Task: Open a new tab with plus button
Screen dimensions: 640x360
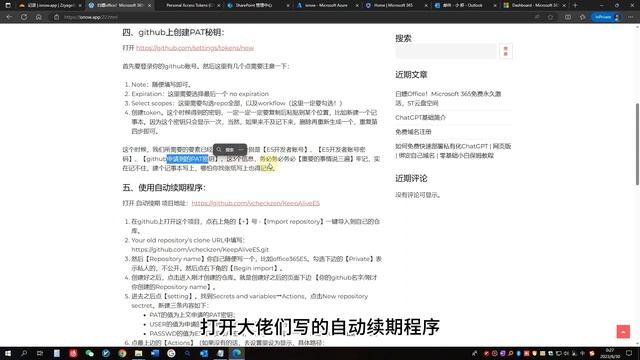Action: click(x=575, y=5)
